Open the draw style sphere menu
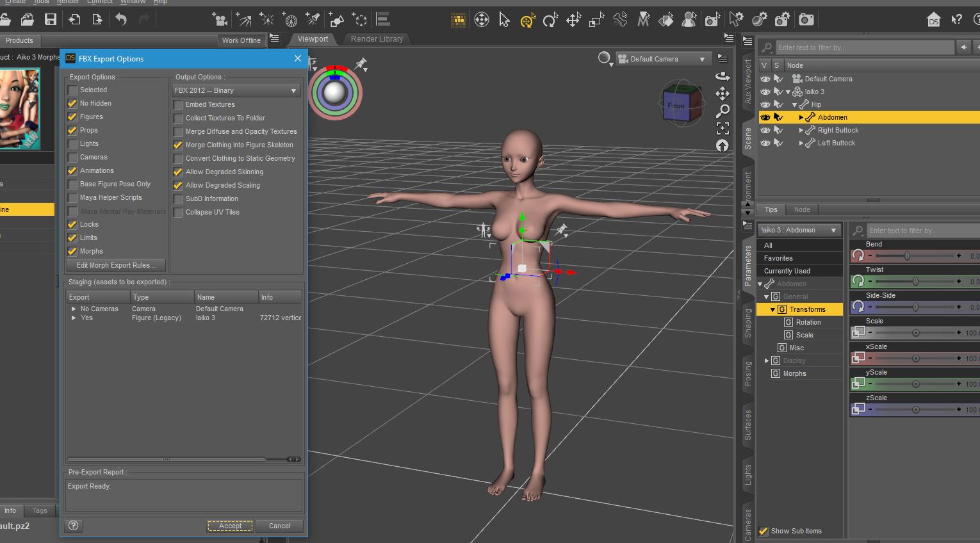The width and height of the screenshot is (980, 543). (605, 58)
